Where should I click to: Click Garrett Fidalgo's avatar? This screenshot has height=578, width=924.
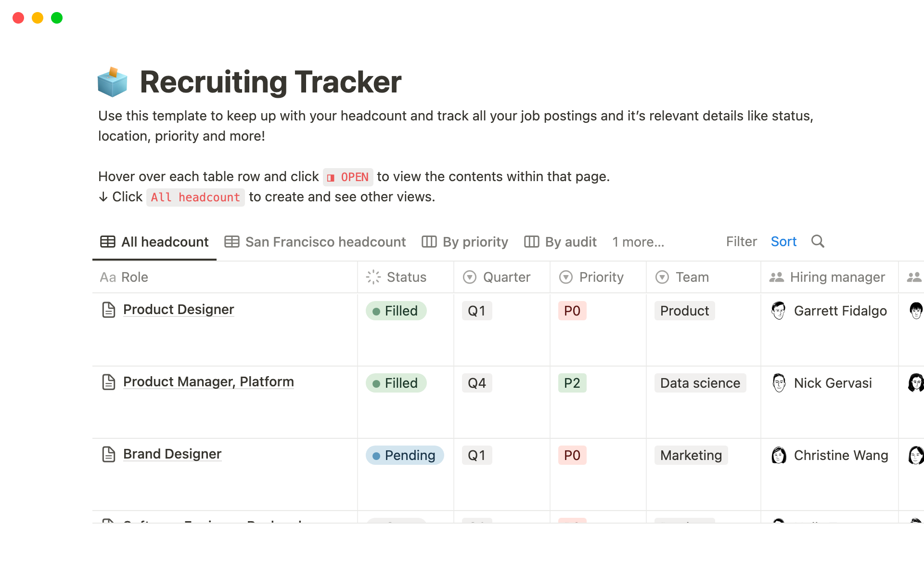click(x=778, y=311)
